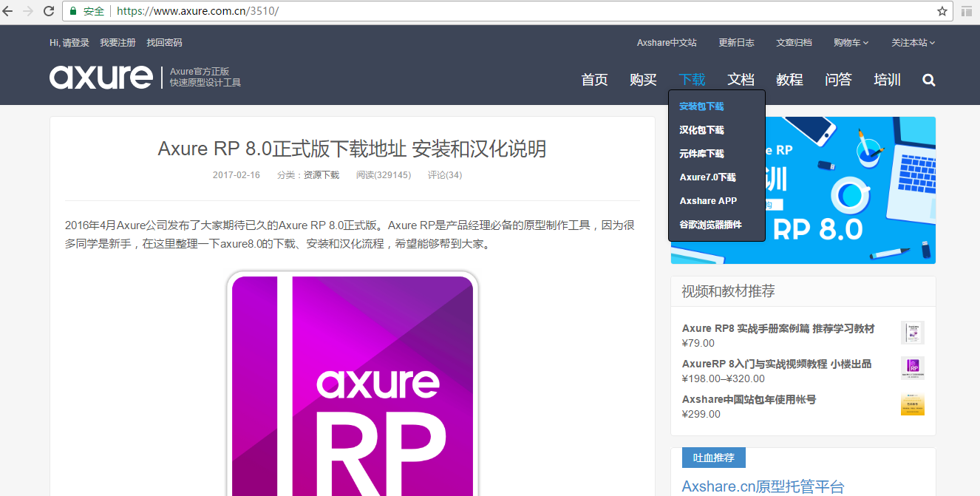Image resolution: width=980 pixels, height=496 pixels.
Task: Open the 下载 navigation menu
Action: (692, 80)
